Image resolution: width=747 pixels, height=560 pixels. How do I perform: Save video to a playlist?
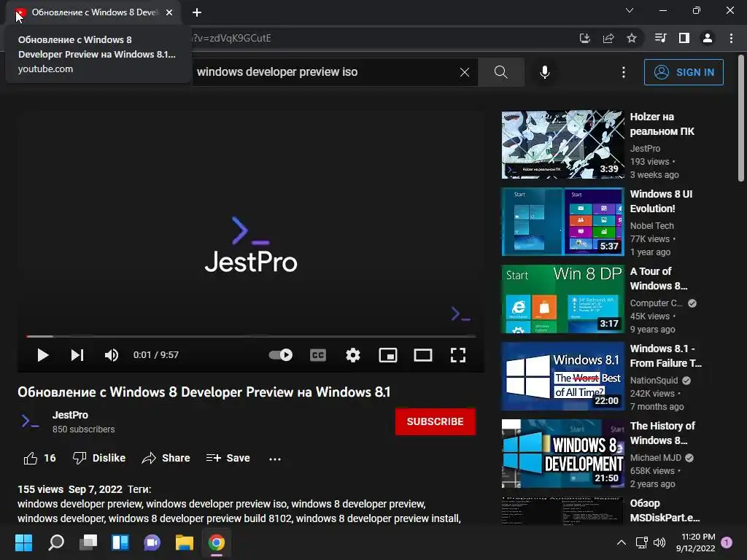pos(228,458)
